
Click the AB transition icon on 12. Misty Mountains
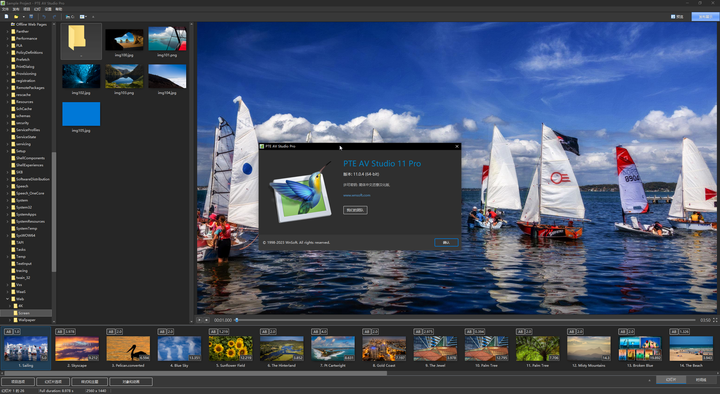pyautogui.click(x=572, y=331)
